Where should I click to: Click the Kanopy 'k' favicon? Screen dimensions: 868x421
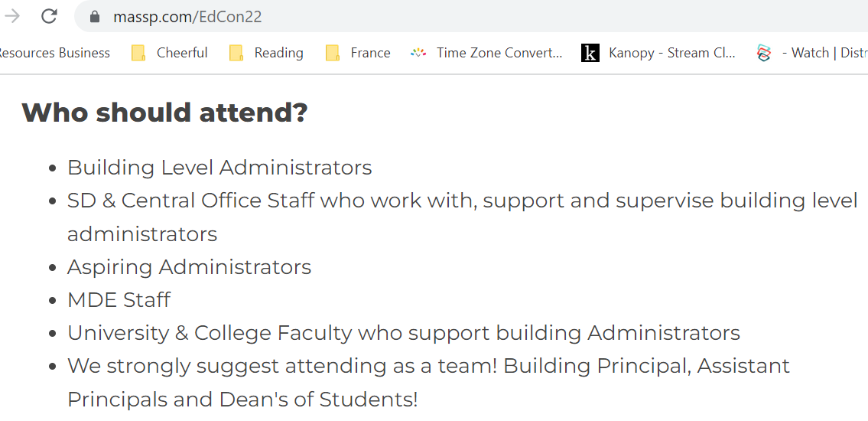590,53
